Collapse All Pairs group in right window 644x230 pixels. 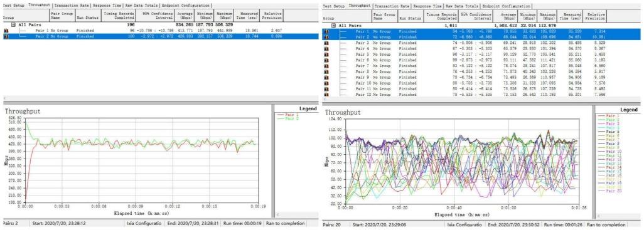[334, 26]
